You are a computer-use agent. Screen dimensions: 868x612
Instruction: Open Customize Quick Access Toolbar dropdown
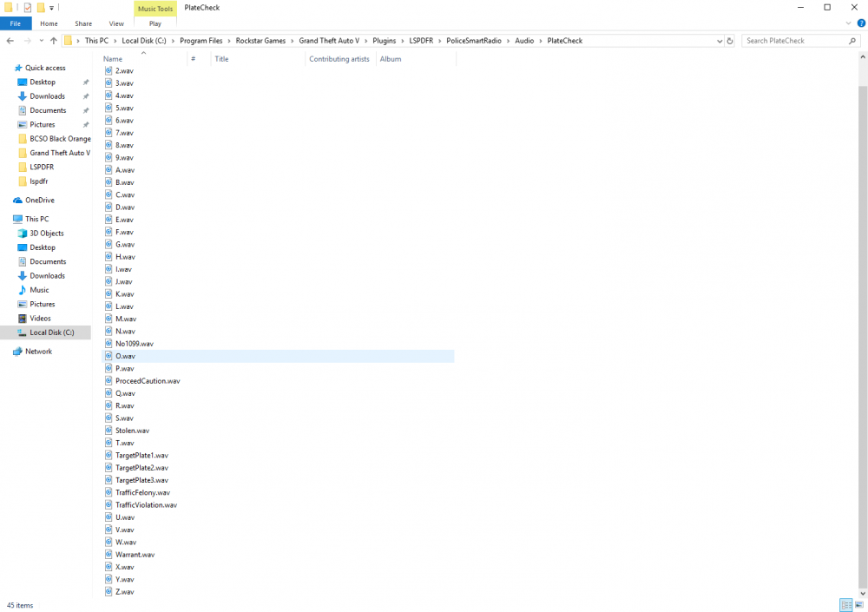[51, 9]
